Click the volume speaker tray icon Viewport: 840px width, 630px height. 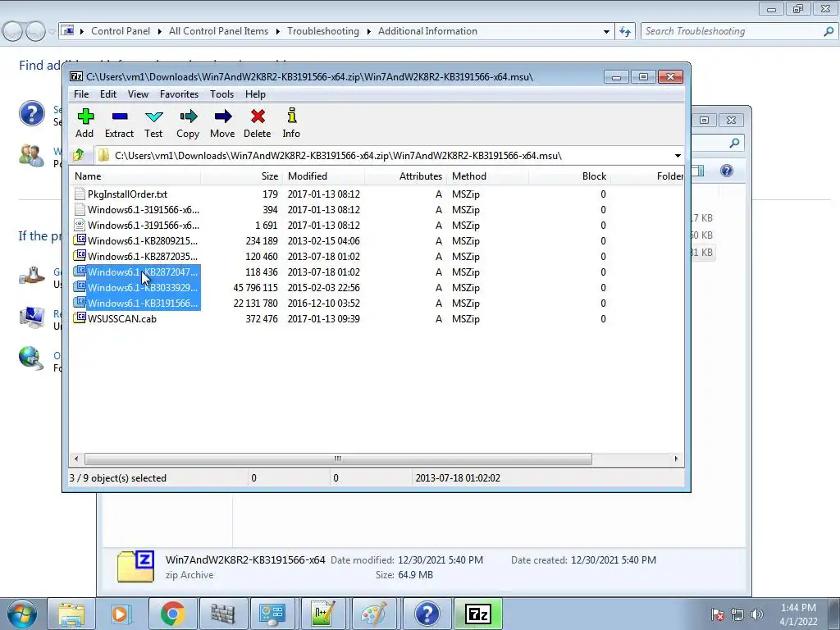point(757,614)
